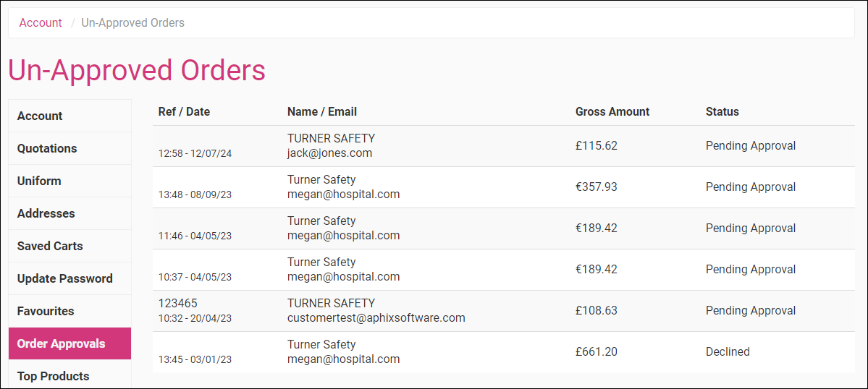Click the customertest@aphixsoftware.com email

pyautogui.click(x=376, y=318)
